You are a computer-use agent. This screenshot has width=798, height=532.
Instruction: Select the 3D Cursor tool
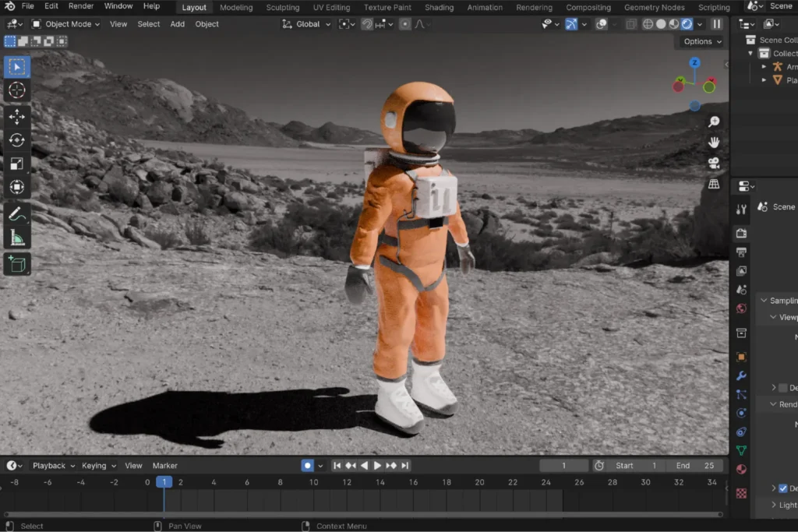(16, 90)
